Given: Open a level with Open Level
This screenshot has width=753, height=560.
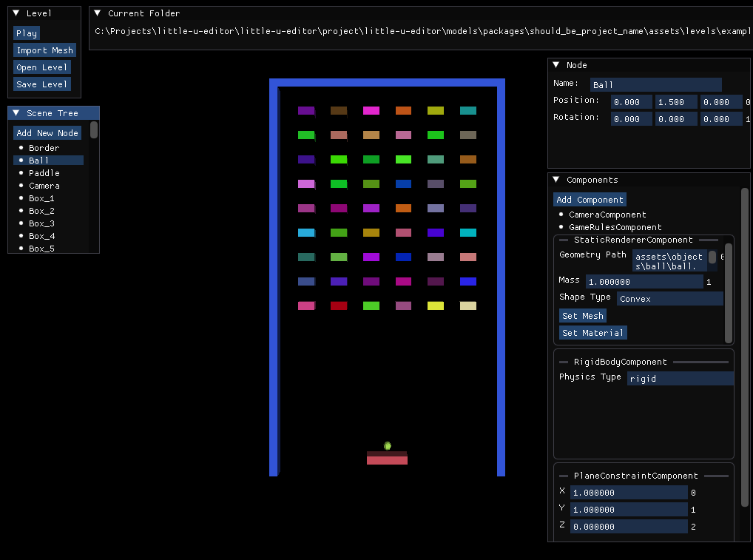Looking at the screenshot, I should 42,67.
